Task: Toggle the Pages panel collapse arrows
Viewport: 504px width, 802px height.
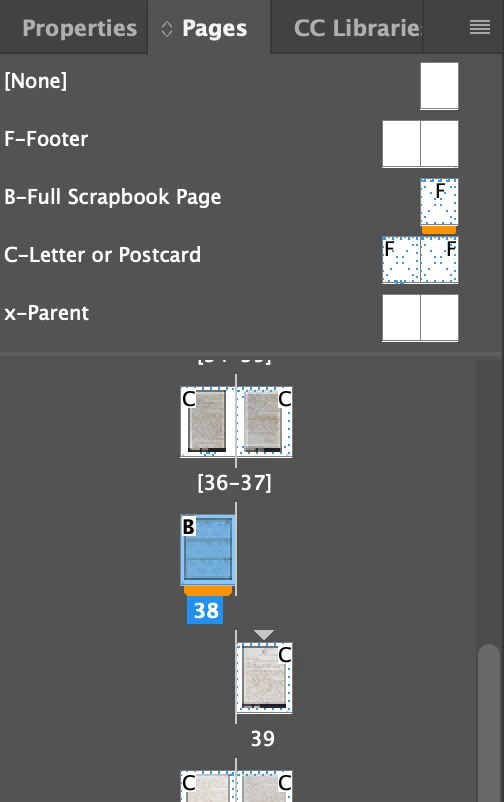Action: [x=167, y=29]
